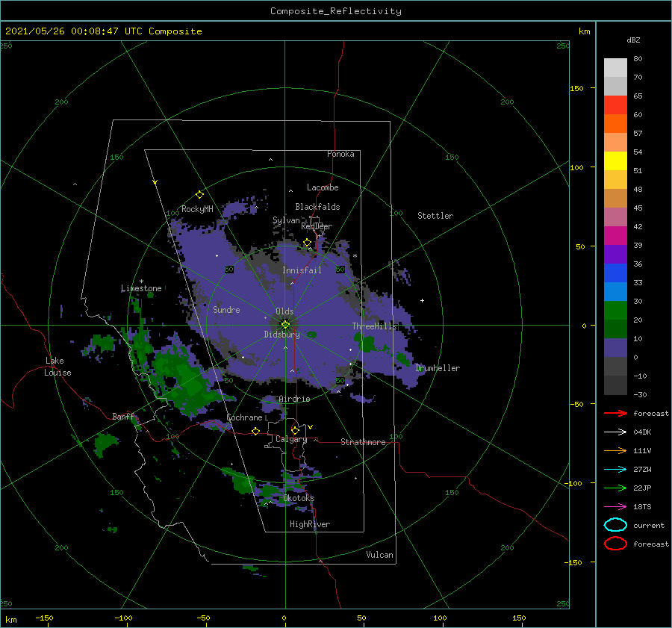Image resolution: width=672 pixels, height=628 pixels.
Task: Click the Sundre city label
Action: (226, 309)
